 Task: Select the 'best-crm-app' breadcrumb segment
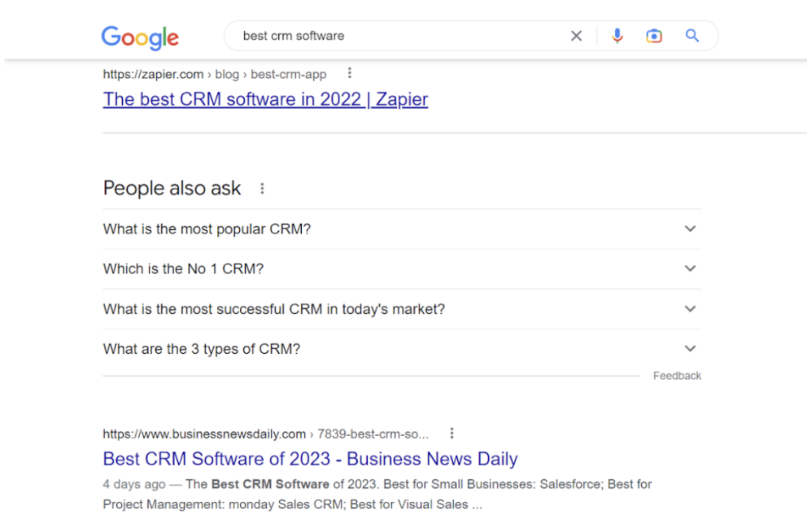[288, 74]
